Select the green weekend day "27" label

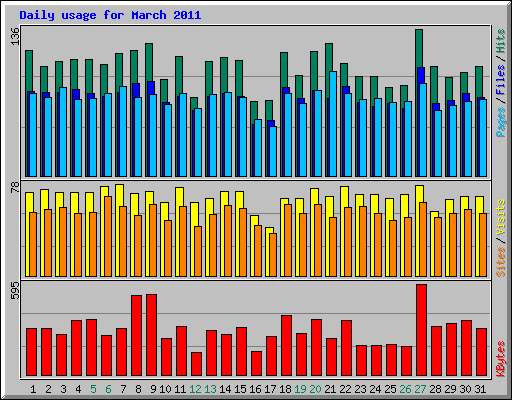pos(420,389)
